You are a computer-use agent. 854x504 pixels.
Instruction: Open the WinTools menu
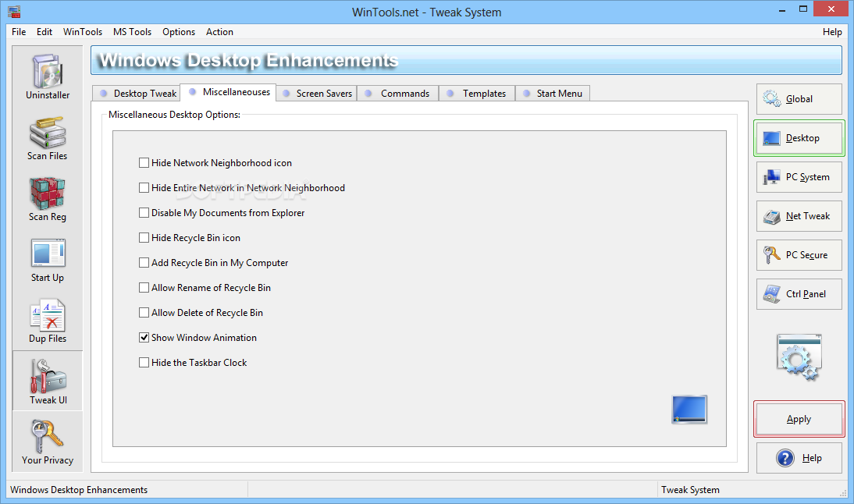point(82,31)
